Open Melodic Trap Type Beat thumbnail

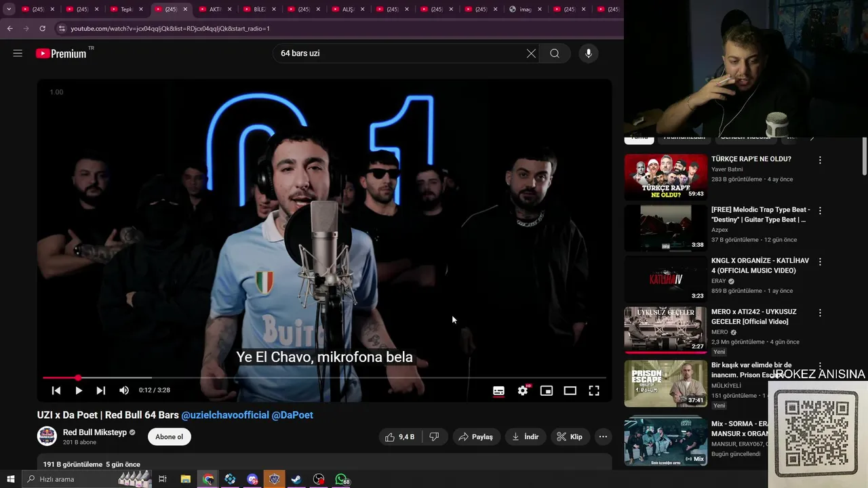point(666,228)
